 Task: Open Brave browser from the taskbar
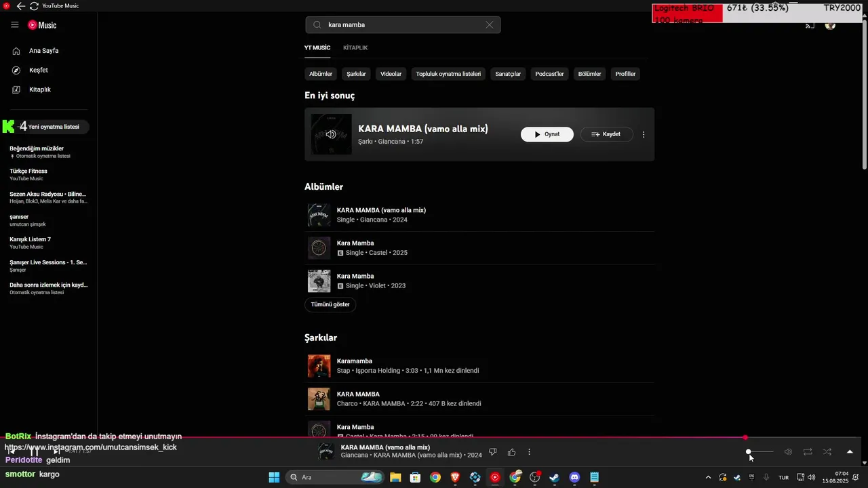[455, 477]
